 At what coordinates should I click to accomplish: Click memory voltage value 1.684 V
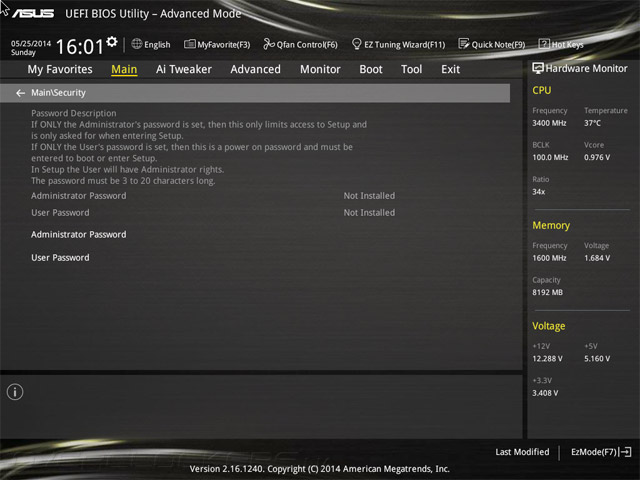(597, 258)
